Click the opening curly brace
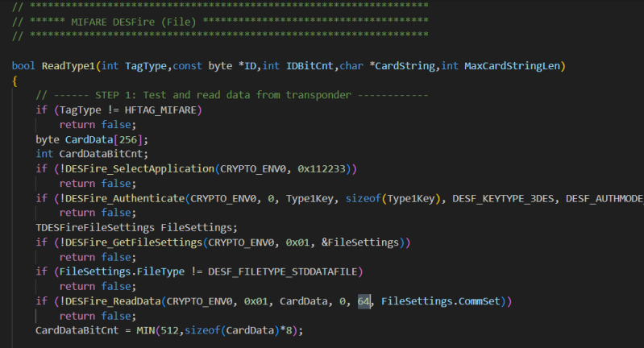The image size is (644, 348). pyautogui.click(x=15, y=81)
